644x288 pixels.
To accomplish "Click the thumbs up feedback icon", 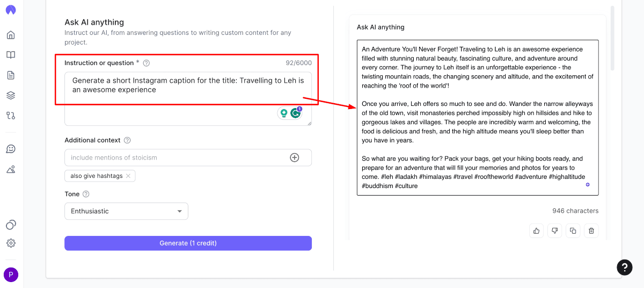I will click(536, 231).
